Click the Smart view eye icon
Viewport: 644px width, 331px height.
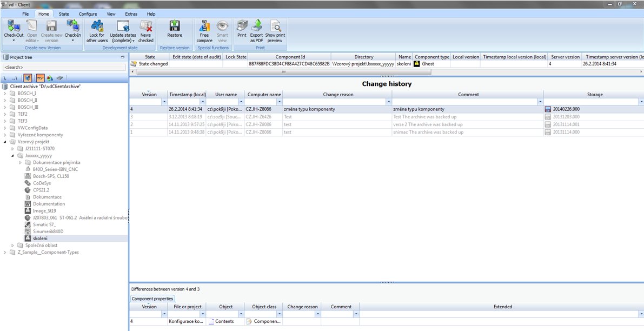click(x=222, y=27)
